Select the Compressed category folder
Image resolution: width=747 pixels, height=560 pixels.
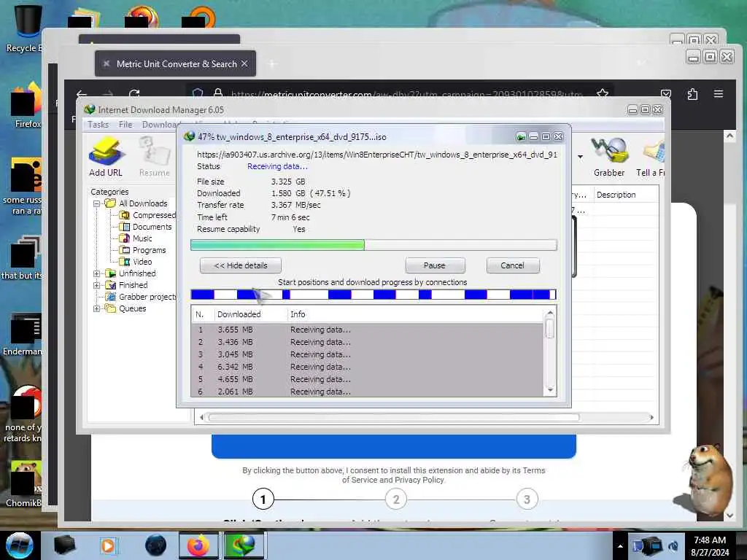point(148,215)
